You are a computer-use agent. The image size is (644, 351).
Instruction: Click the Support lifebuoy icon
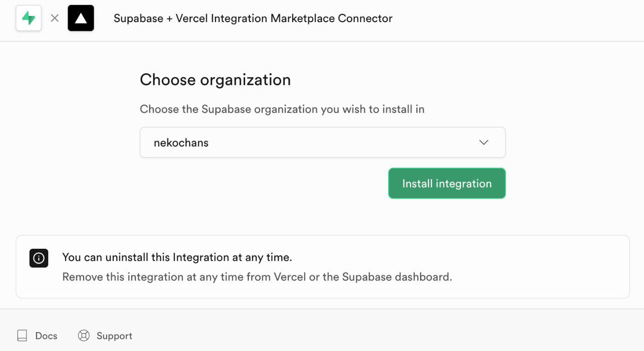pos(84,336)
